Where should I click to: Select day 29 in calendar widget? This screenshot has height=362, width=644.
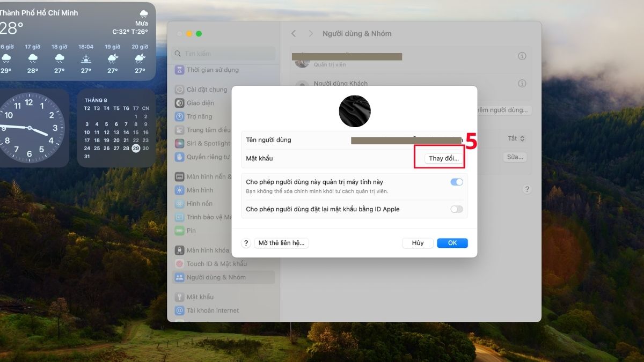point(136,148)
